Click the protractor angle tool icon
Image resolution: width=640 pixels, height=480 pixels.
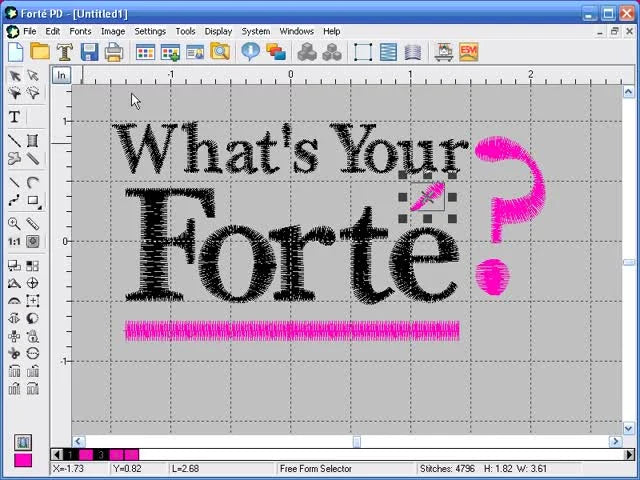pos(14,301)
